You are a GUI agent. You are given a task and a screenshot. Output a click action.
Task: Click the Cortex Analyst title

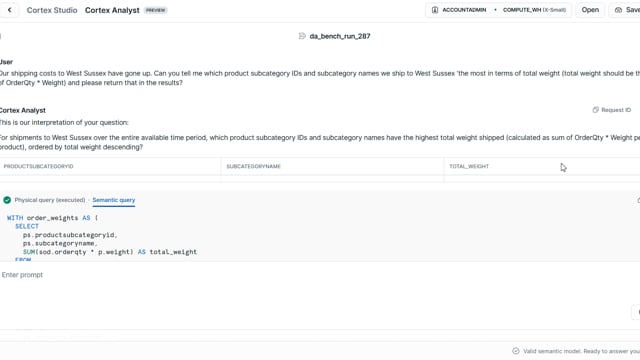(112, 10)
